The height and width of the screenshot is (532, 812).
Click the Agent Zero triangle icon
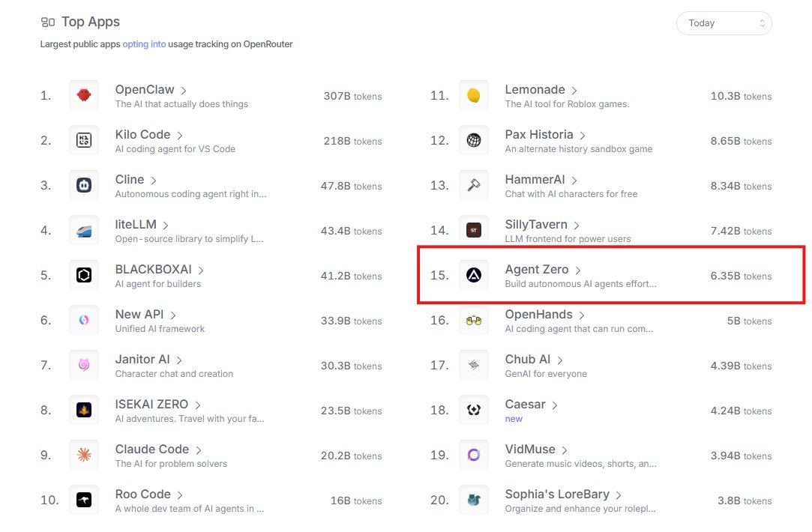[474, 275]
